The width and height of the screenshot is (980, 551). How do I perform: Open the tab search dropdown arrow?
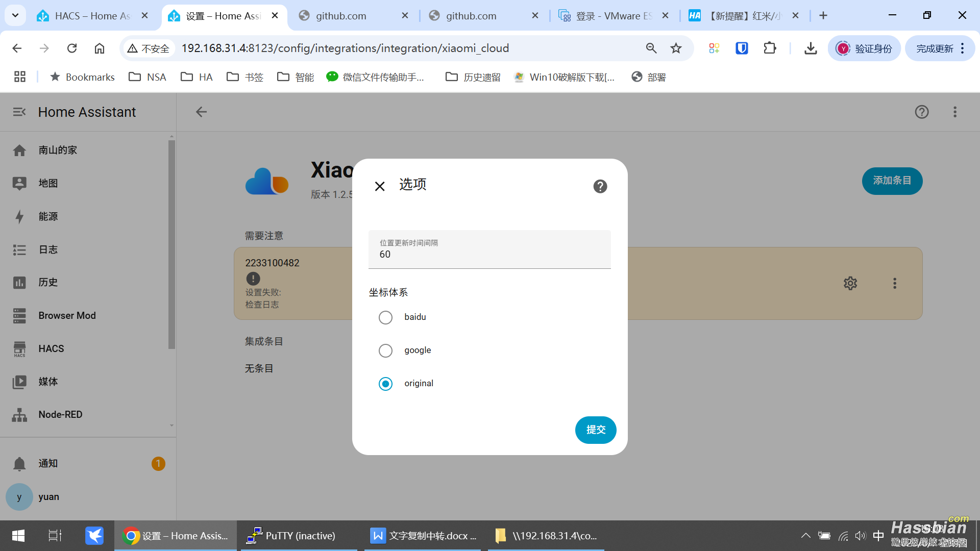tap(15, 16)
